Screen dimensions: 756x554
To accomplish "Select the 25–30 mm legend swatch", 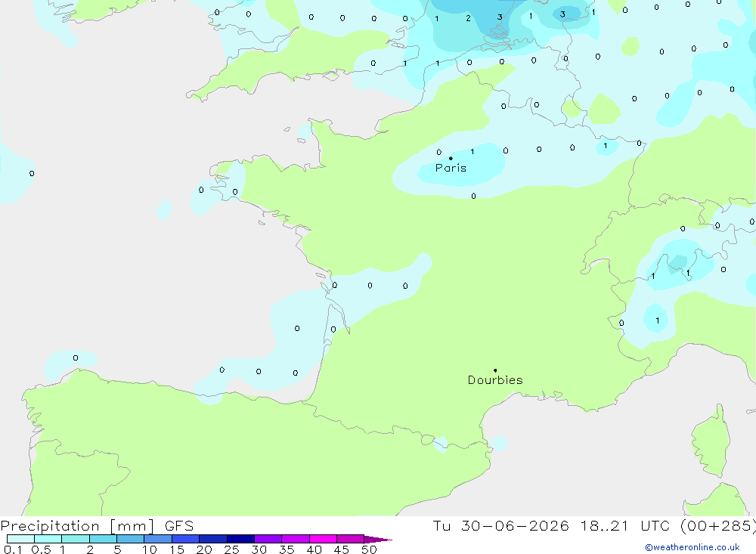I will click(240, 539).
